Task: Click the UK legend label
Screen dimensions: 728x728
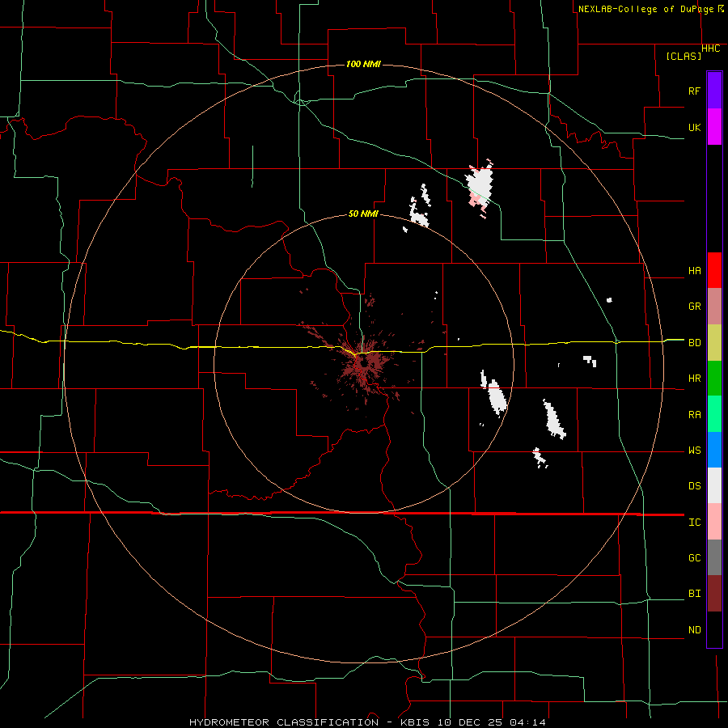Action: click(x=694, y=127)
